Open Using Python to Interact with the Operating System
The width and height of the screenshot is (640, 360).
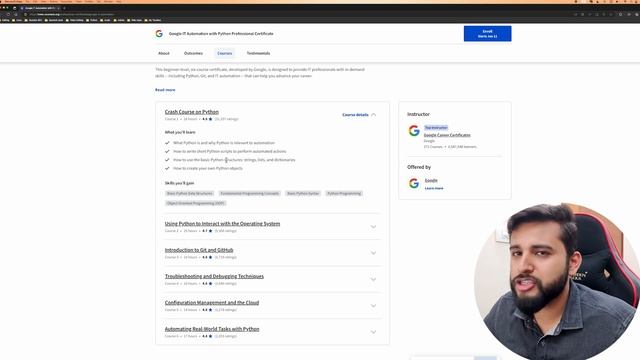point(222,224)
